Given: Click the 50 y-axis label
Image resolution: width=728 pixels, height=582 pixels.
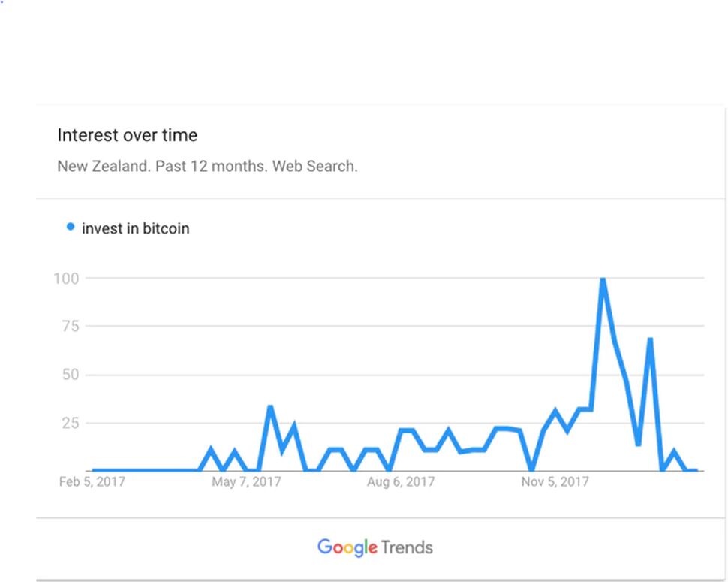Looking at the screenshot, I should pyautogui.click(x=71, y=375).
